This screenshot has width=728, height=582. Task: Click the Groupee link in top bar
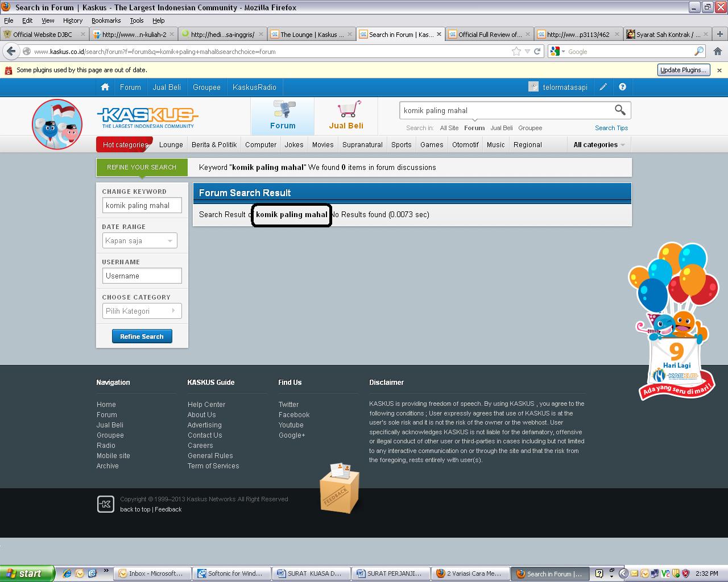click(206, 87)
